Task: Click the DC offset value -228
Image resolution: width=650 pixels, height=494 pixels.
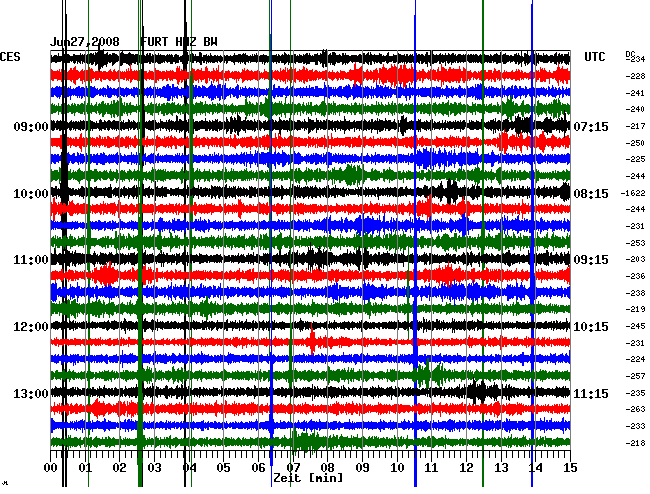Action: pos(635,76)
